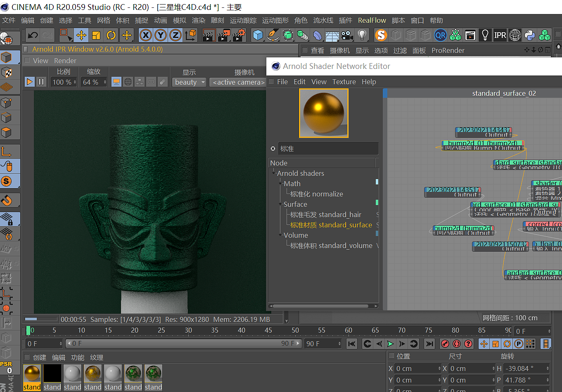Toggle the X axis lock
Image resolution: width=562 pixels, height=392 pixels.
coord(145,35)
